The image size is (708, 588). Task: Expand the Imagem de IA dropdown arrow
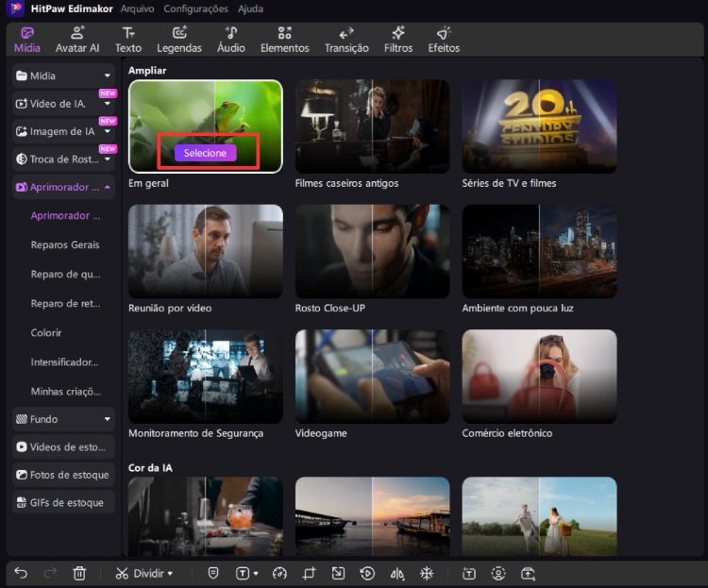pos(107,131)
